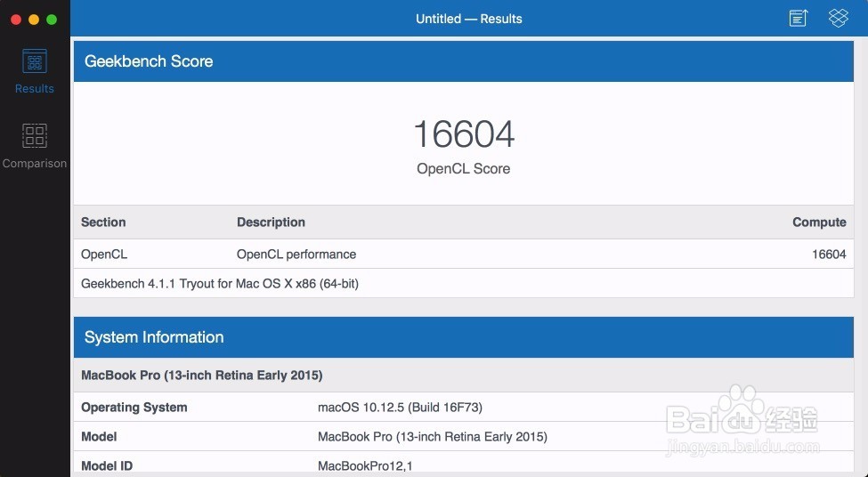
Task: Switch to the Comparison view
Action: coord(35,146)
